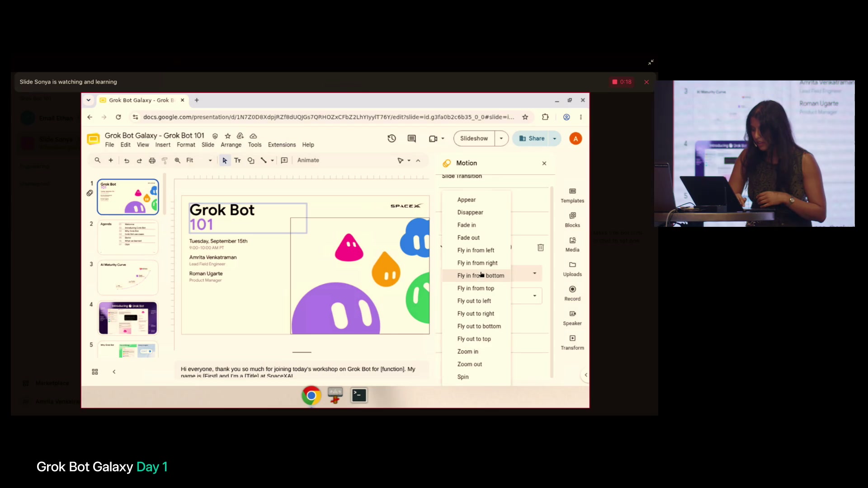Choose Fade in from animation list

(x=476, y=225)
